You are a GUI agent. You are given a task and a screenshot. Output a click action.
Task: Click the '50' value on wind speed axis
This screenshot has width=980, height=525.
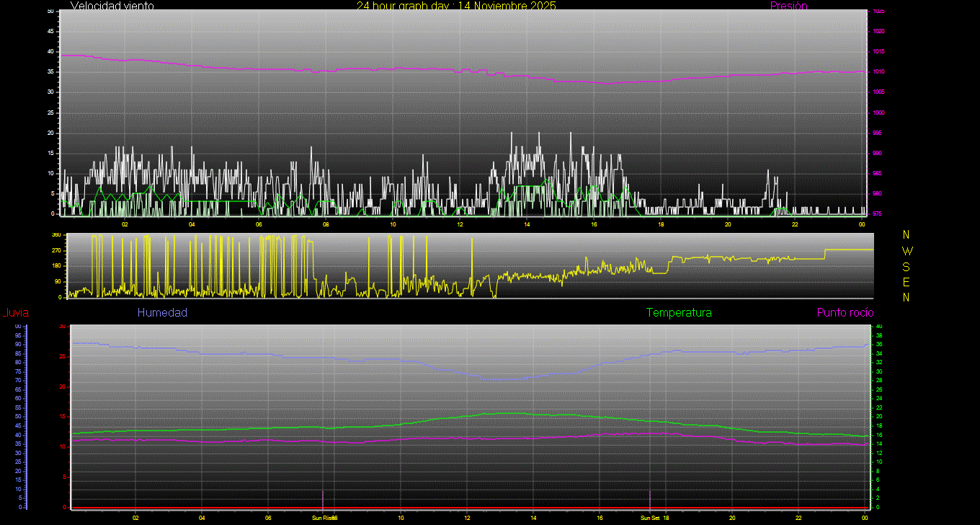[50, 12]
